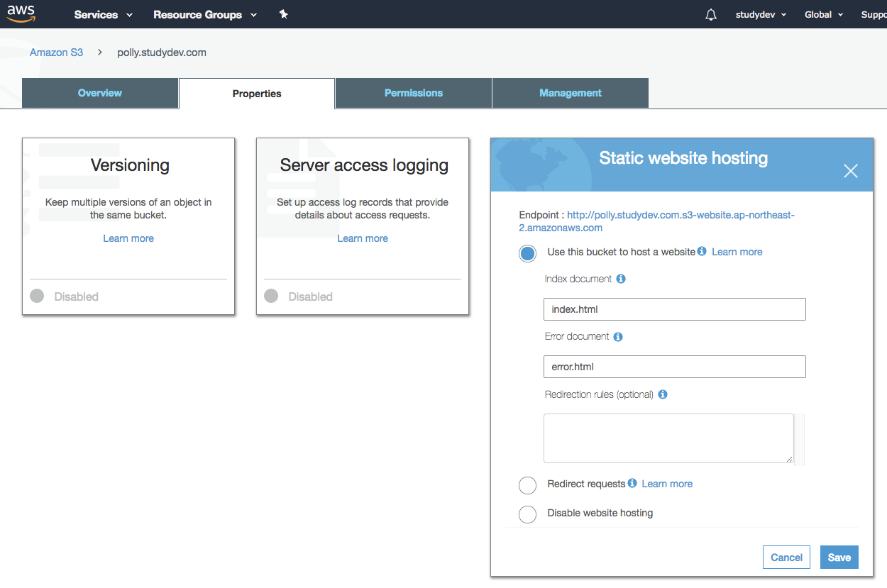Switch to the Management tab
This screenshot has height=588, width=887.
[571, 93]
